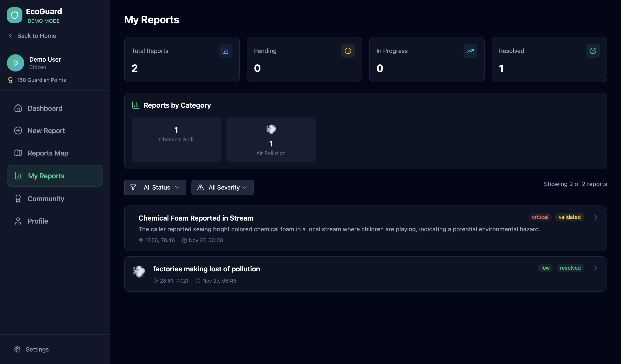
Task: Select the Air Pollution category card
Action: (x=271, y=140)
